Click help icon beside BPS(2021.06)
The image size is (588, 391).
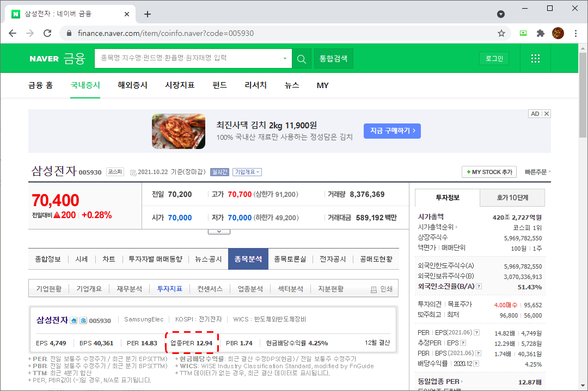(x=479, y=353)
